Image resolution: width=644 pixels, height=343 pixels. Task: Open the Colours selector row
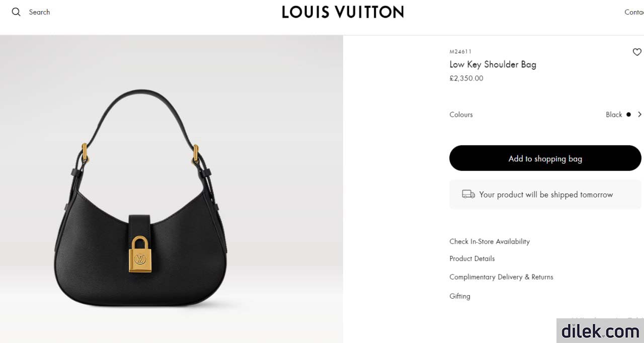(546, 114)
